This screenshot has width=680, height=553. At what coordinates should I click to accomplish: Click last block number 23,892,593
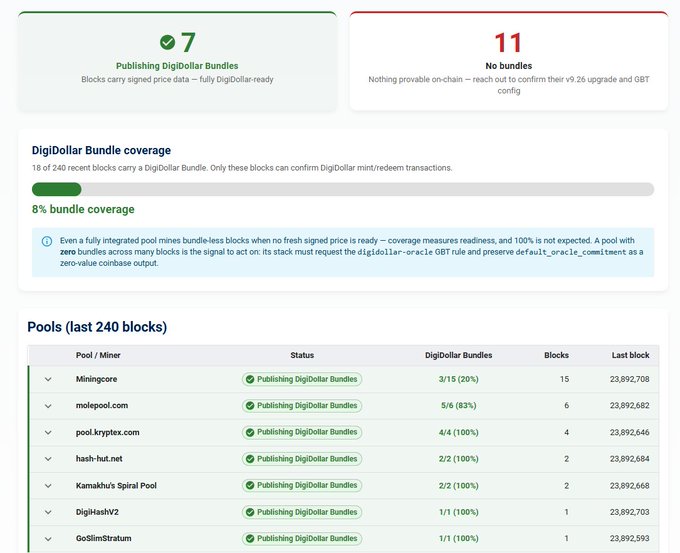coord(630,538)
